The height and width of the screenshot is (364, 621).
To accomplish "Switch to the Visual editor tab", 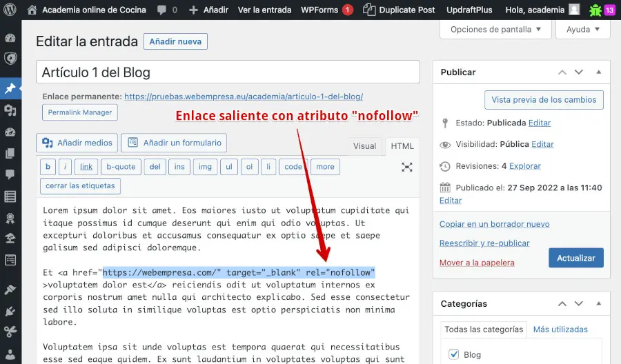I will tap(364, 145).
